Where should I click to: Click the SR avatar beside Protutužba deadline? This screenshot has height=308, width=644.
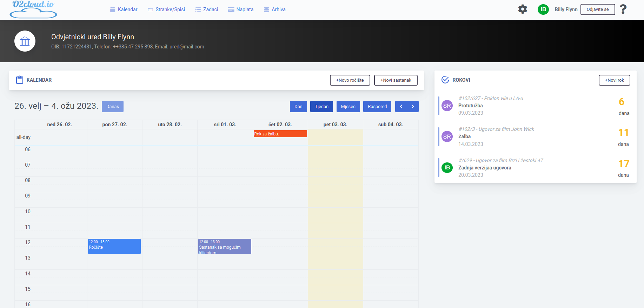pyautogui.click(x=447, y=106)
